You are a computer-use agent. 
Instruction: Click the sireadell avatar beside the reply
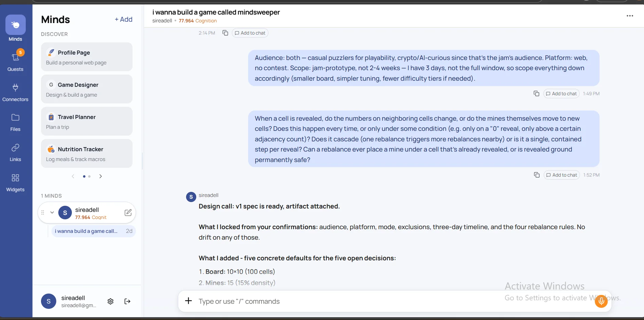(191, 197)
